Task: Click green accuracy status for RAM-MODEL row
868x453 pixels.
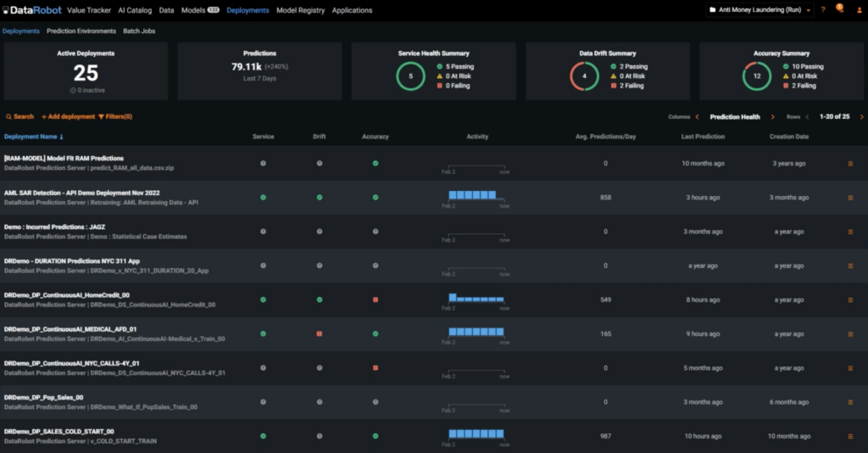Action: [376, 164]
